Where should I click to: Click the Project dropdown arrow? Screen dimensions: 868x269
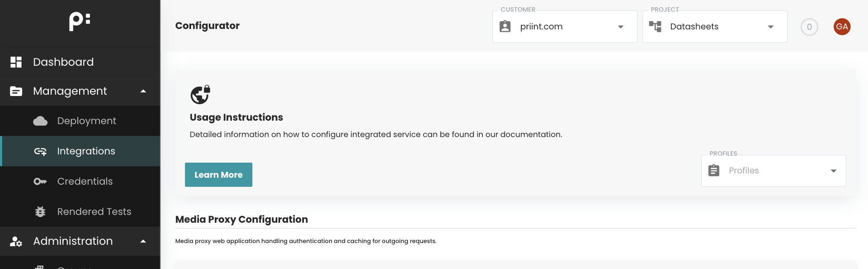tap(770, 27)
